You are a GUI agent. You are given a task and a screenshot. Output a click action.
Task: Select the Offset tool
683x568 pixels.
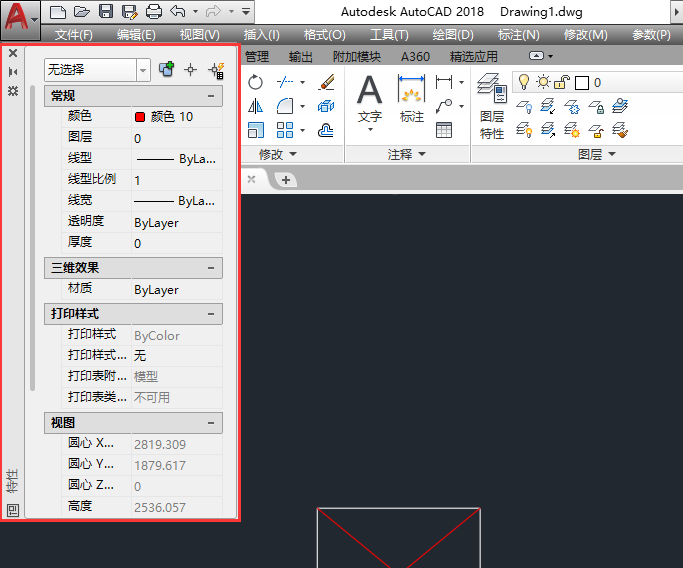pyautogui.click(x=326, y=130)
